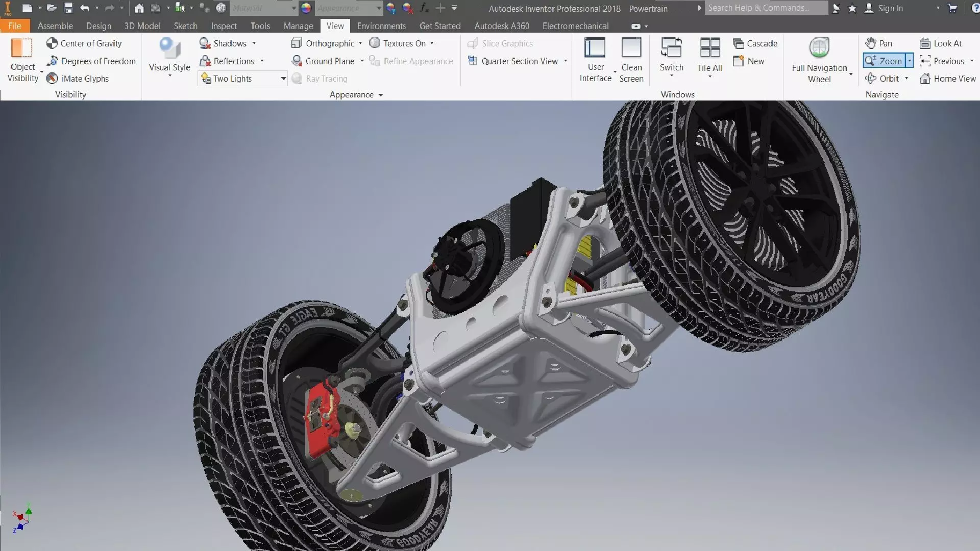Expand the Appearance panel arrow
Viewport: 980px width, 551px height.
[381, 95]
